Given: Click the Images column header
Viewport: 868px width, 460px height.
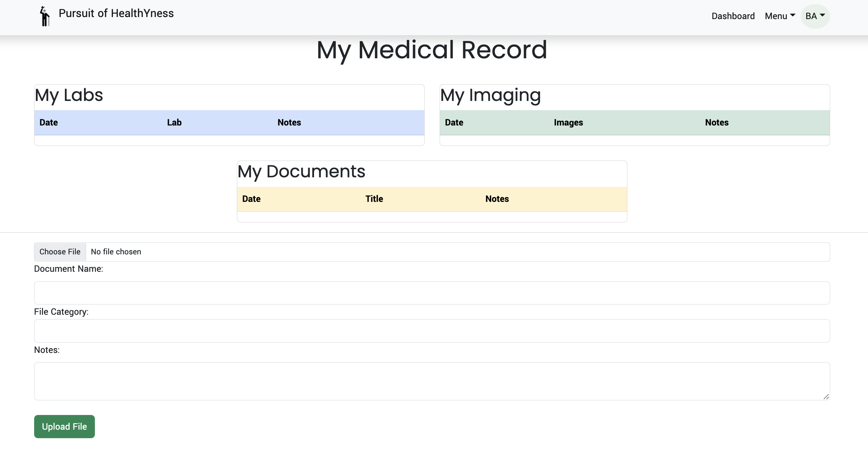Looking at the screenshot, I should tap(569, 122).
